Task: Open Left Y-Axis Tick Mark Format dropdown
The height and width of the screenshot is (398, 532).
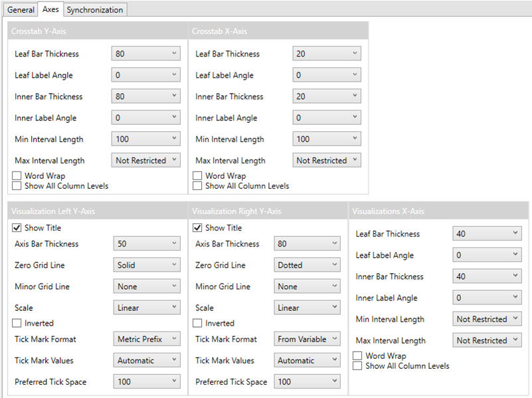Action: point(147,339)
